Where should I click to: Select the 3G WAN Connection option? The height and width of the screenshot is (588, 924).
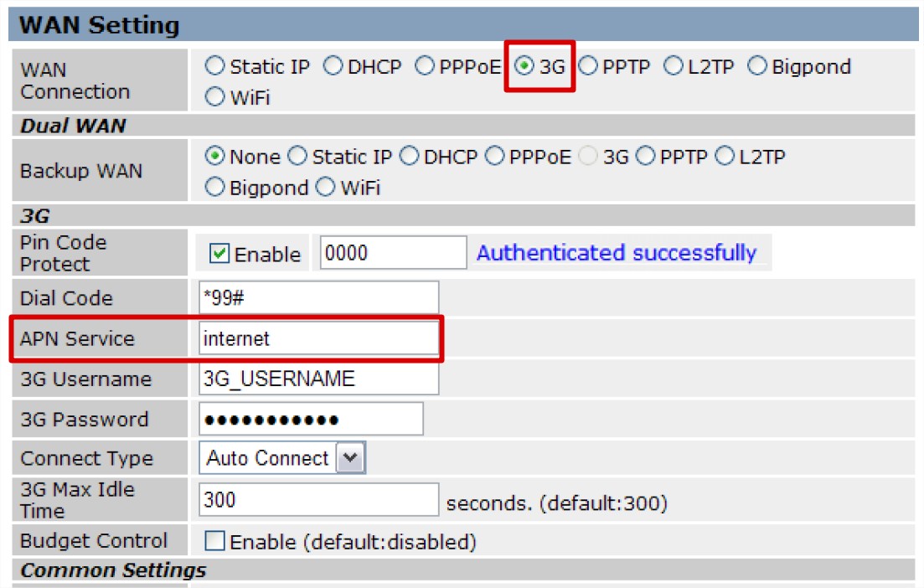point(525,67)
